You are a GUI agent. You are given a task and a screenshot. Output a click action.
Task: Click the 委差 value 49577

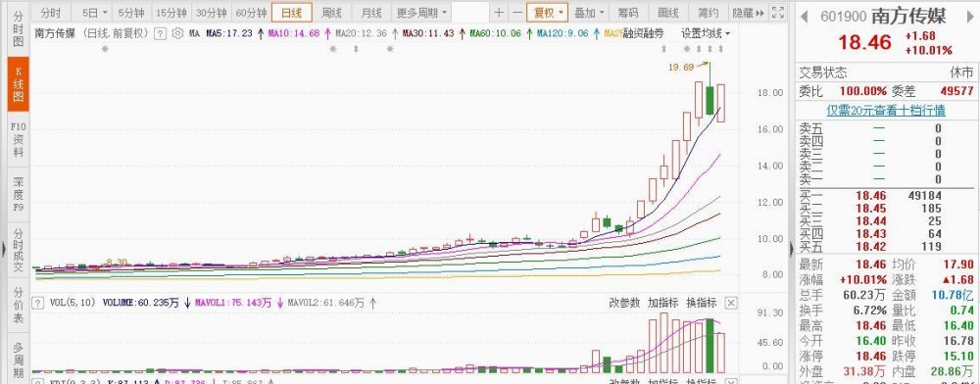(x=956, y=91)
